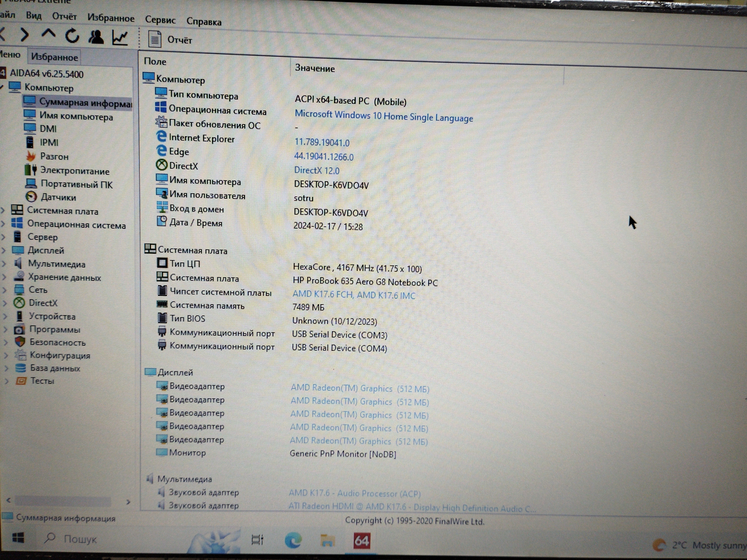Open Task View on the taskbar
747x560 pixels.
click(x=257, y=540)
